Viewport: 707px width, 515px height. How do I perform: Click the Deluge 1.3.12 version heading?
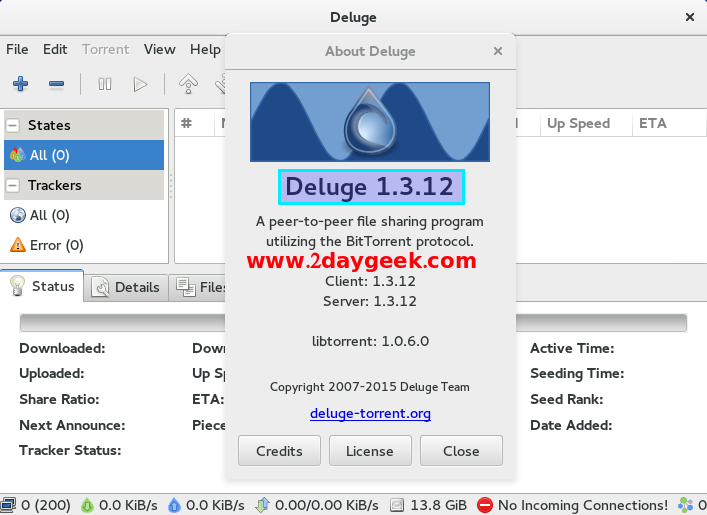coord(370,187)
